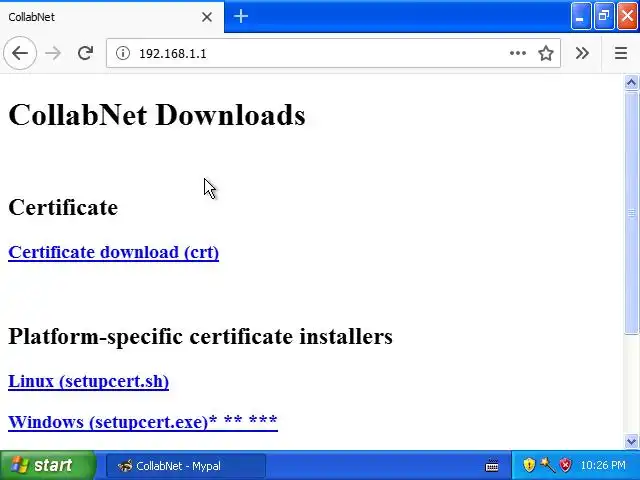Restore down the browser window
The width and height of the screenshot is (640, 480).
click(x=604, y=16)
